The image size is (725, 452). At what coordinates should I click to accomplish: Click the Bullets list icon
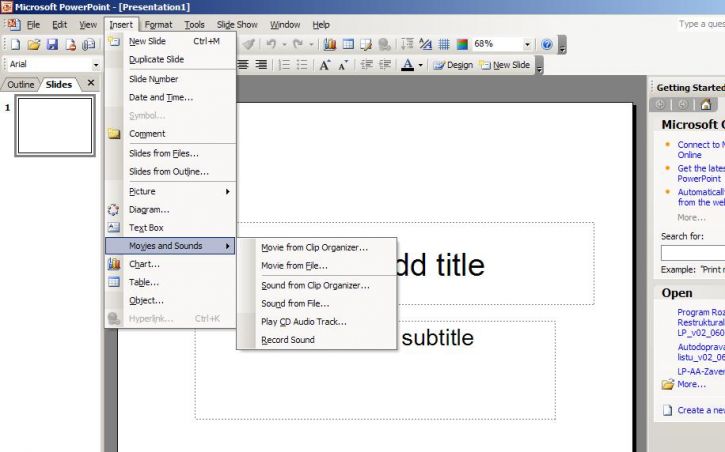[302, 65]
